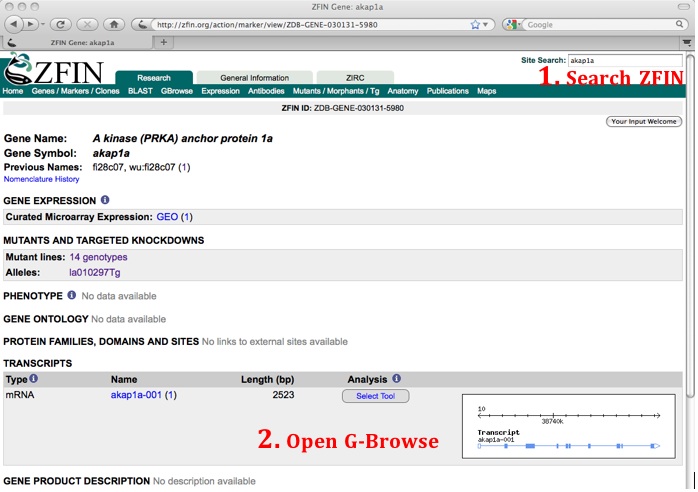Click the Site Search input field
Image resolution: width=698 pixels, height=492 pixels.
(624, 60)
